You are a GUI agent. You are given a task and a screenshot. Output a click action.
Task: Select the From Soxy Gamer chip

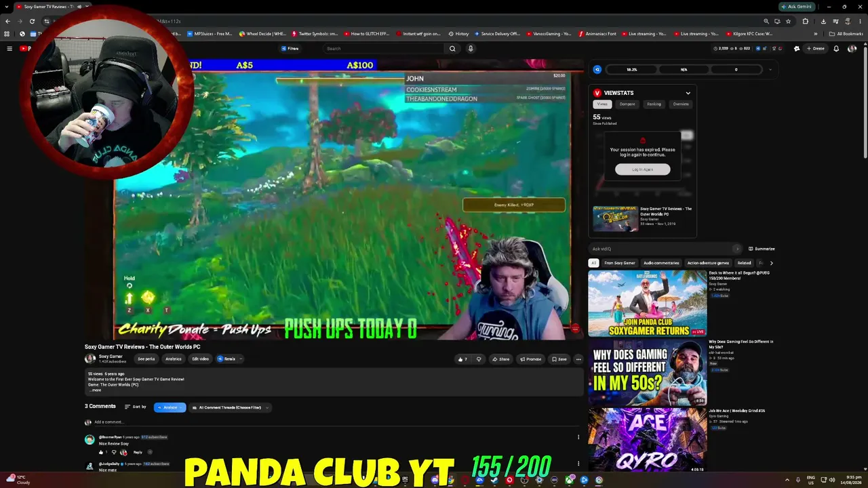[x=620, y=263]
